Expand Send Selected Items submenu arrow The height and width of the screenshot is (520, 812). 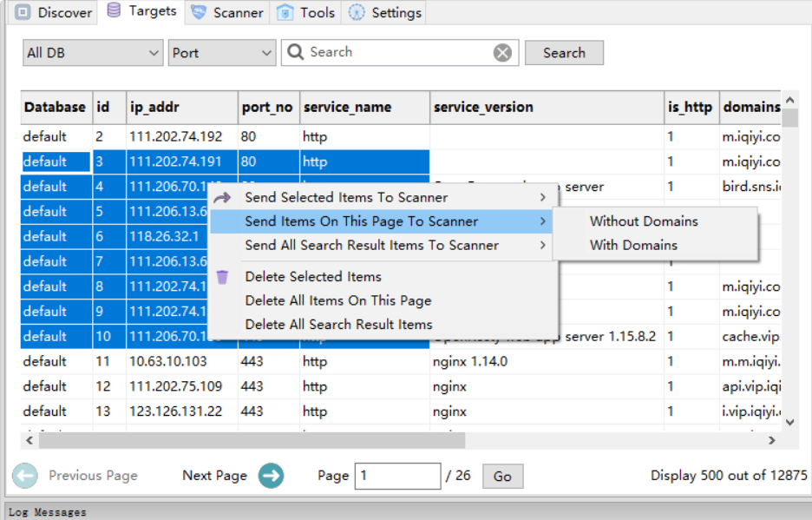(542, 198)
